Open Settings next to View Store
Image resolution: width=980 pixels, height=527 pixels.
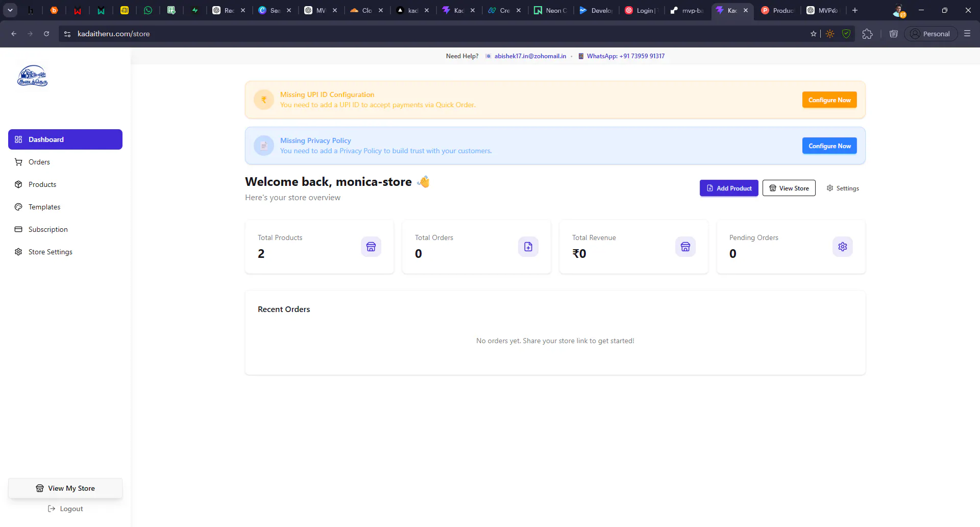pyautogui.click(x=843, y=188)
